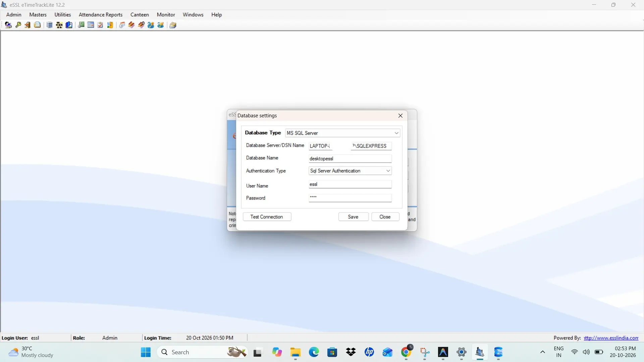Open the esslindia.com link
The height and width of the screenshot is (362, 644).
tap(611, 338)
